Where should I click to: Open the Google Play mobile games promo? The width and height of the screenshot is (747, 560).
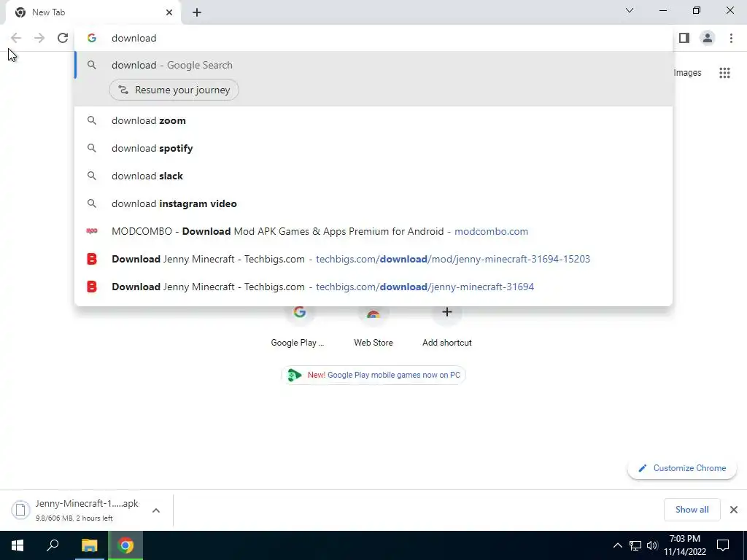[x=373, y=375]
